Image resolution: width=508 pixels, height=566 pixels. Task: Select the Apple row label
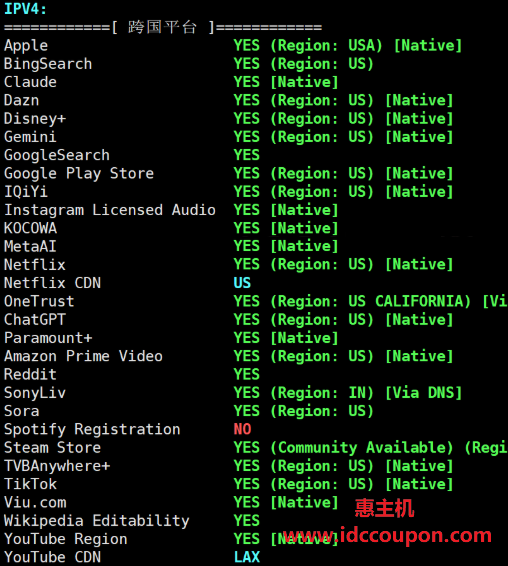coord(26,46)
